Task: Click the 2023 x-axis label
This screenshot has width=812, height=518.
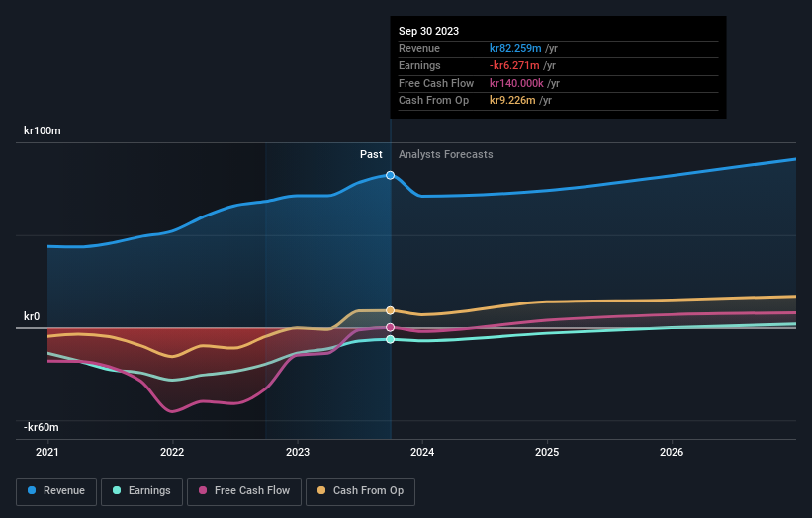Action: click(298, 452)
